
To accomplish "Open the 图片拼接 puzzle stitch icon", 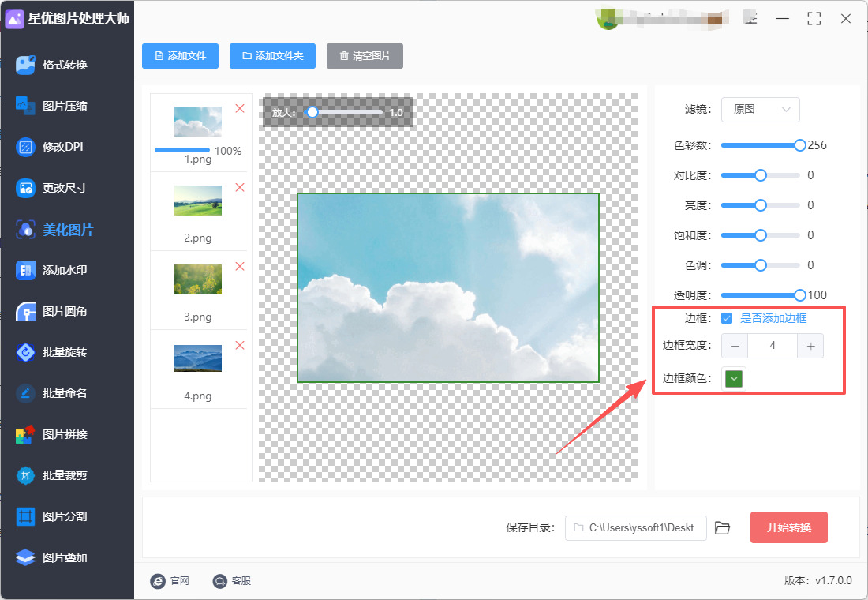I will [x=25, y=434].
